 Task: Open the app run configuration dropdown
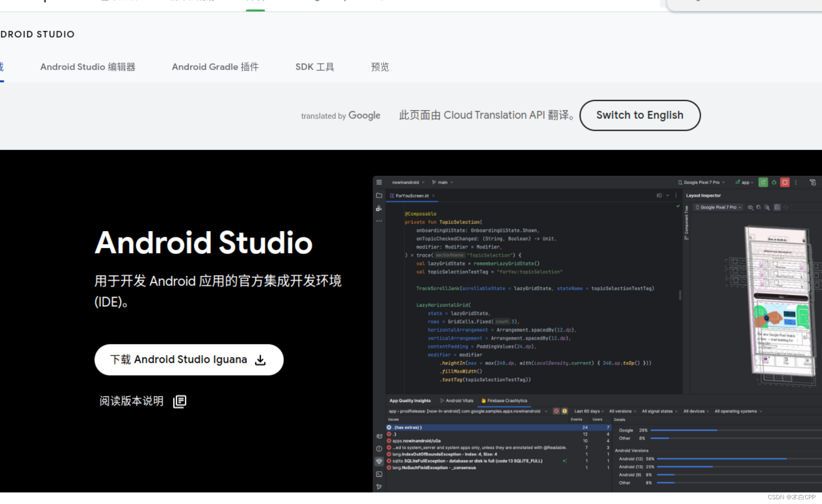coord(745,182)
